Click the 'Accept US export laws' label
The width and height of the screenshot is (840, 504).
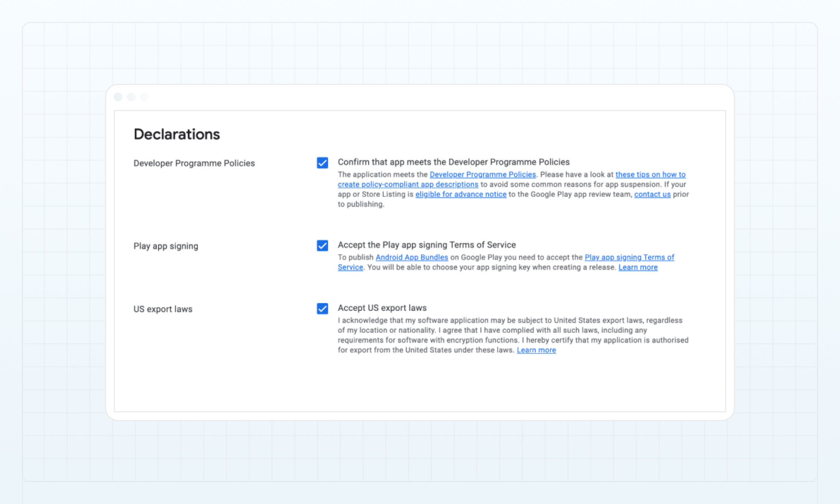(382, 308)
